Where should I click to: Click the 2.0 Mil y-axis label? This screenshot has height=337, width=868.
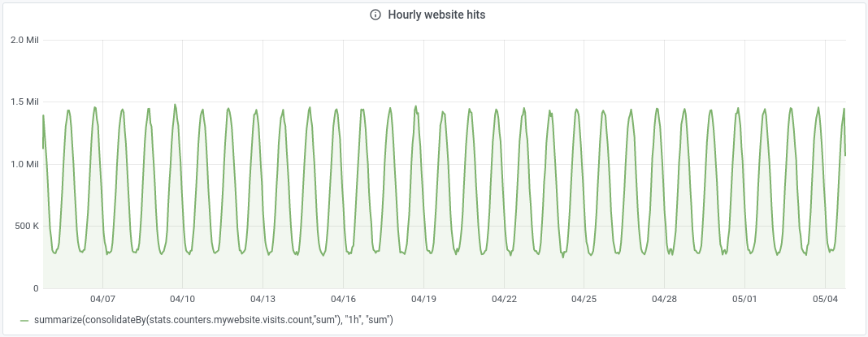click(x=24, y=40)
